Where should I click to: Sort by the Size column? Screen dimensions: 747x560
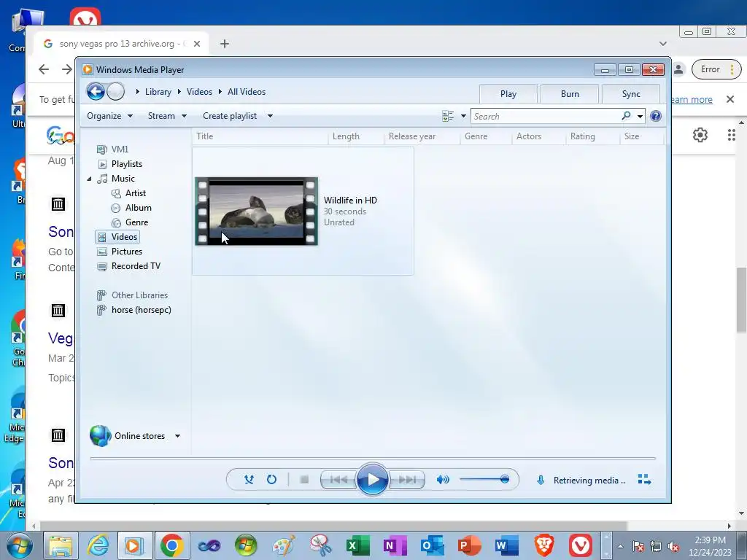(641, 136)
